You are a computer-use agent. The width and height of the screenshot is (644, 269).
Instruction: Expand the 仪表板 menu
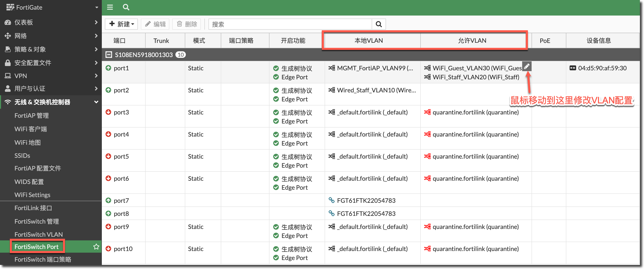pyautogui.click(x=51, y=22)
